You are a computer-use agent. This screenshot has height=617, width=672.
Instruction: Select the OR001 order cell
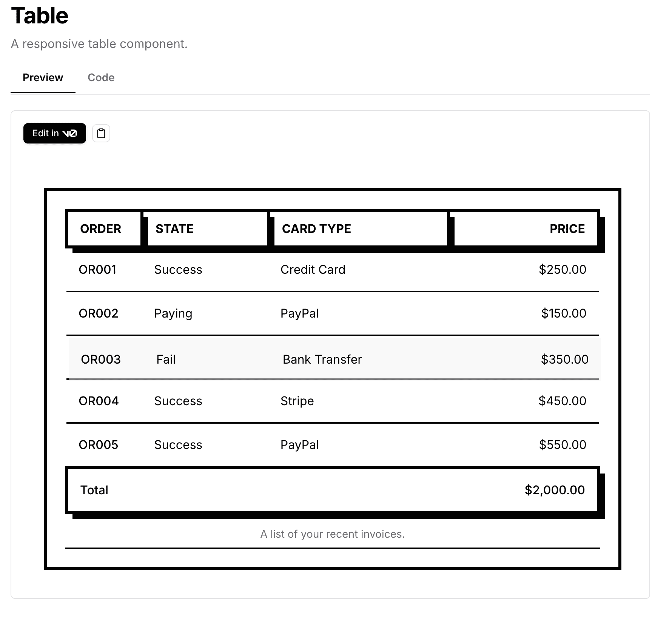[x=97, y=270]
